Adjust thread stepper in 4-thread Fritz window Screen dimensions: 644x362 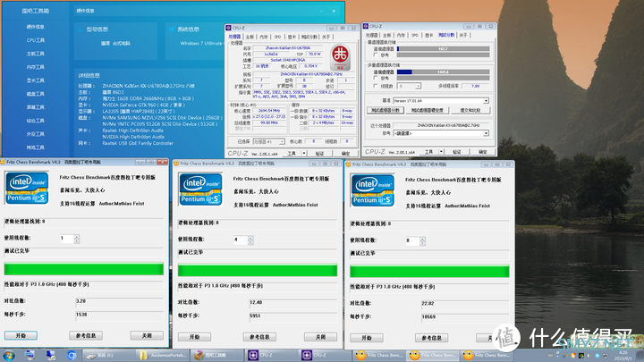(250, 240)
